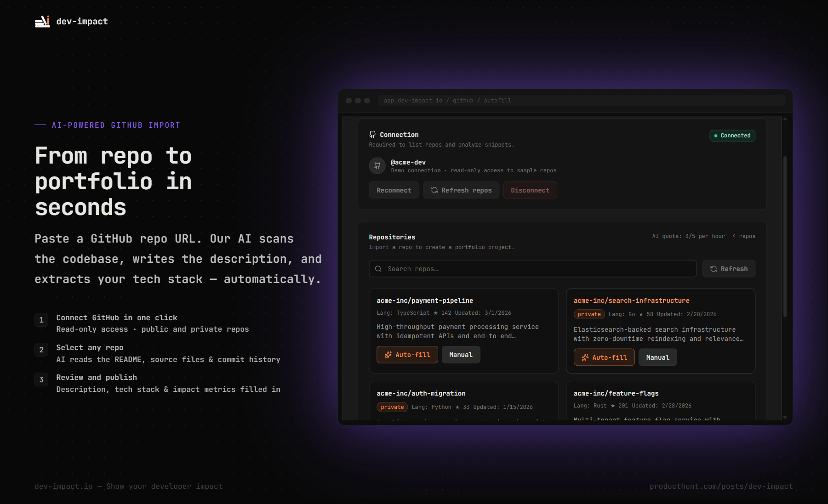The image size is (828, 504).
Task: Click the dev-impact brand name
Action: point(82,21)
